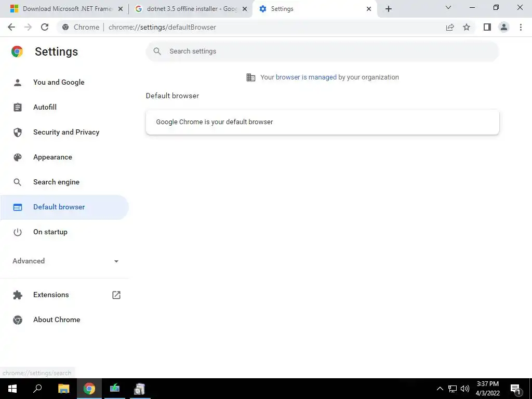Open Autofill settings
The width and height of the screenshot is (532, 399).
64,107
